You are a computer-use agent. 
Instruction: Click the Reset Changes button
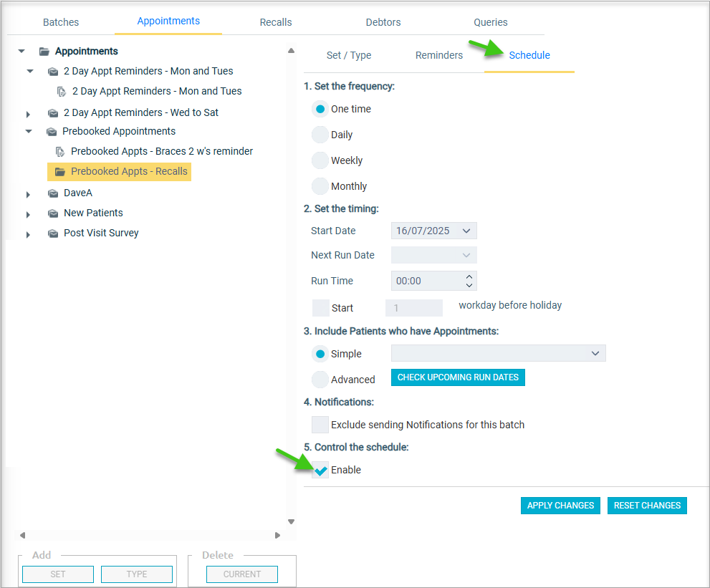(x=647, y=506)
